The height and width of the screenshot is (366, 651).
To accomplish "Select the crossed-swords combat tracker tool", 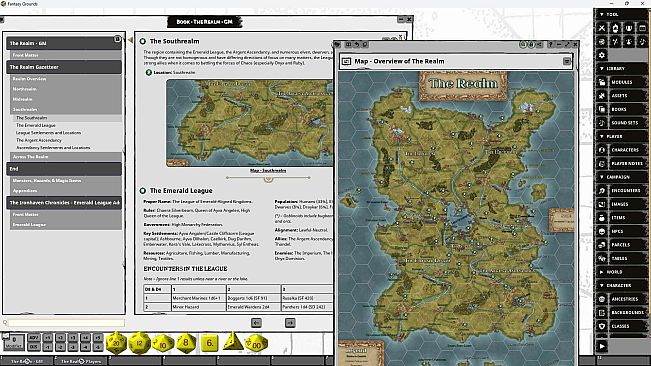I will (x=602, y=28).
